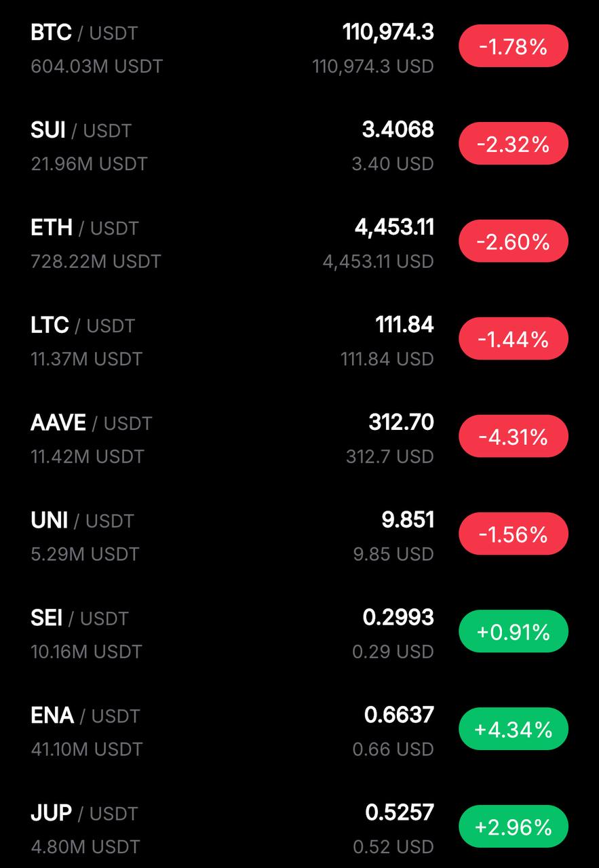Tap the -1.44% LTC change badge

(x=514, y=339)
